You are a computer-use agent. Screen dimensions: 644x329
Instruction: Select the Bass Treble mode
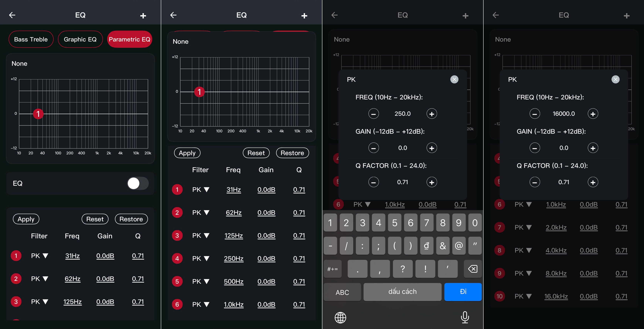pyautogui.click(x=31, y=39)
